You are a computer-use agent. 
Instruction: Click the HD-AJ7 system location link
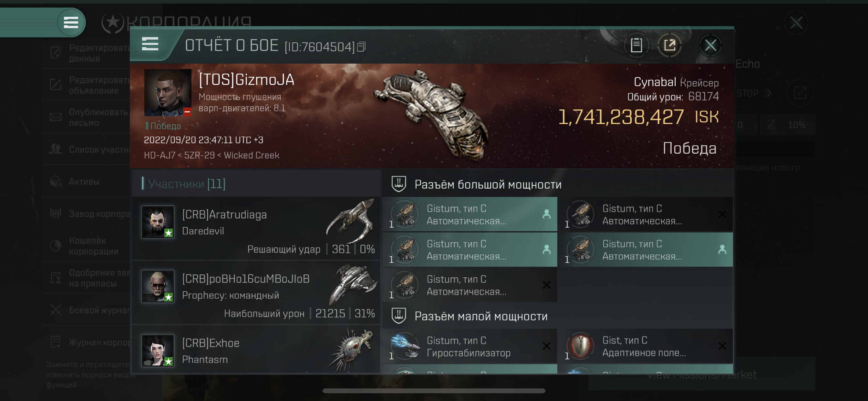(160, 155)
